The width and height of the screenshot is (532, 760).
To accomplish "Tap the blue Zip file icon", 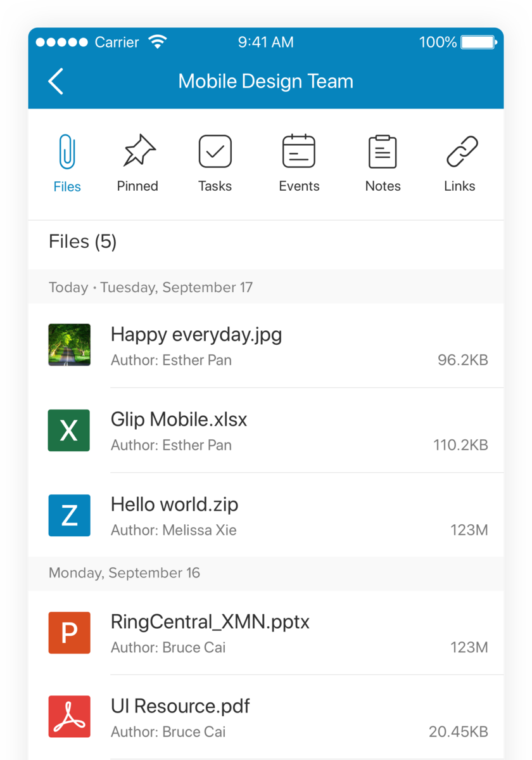I will click(69, 515).
